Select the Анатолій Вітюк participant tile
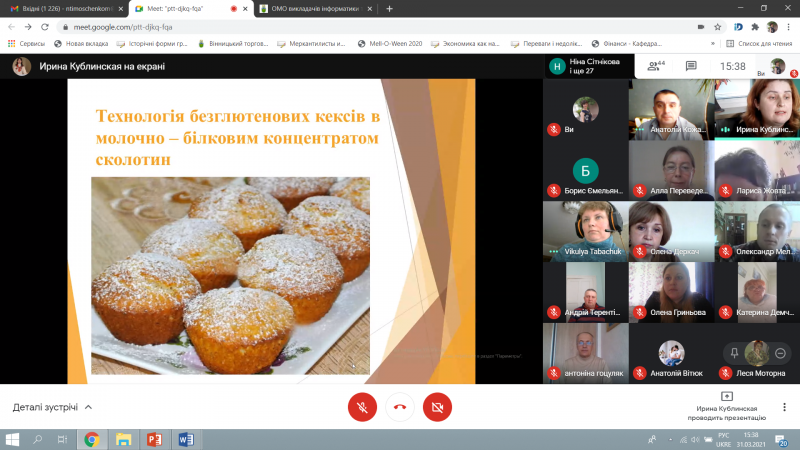 click(x=671, y=354)
